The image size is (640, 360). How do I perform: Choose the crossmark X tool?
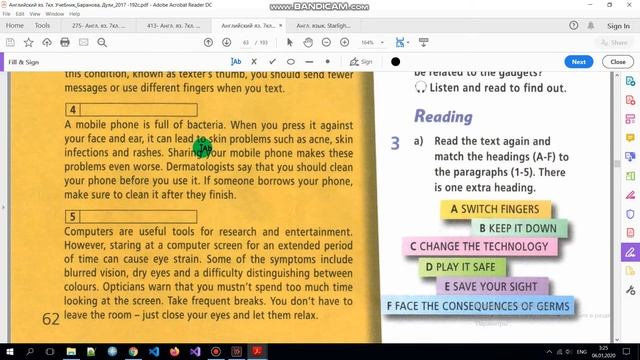tap(254, 62)
